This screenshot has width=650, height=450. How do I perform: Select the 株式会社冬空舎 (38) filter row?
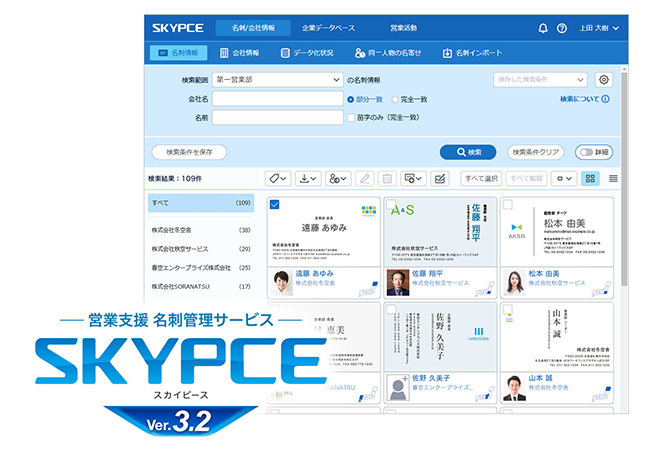coord(201,230)
